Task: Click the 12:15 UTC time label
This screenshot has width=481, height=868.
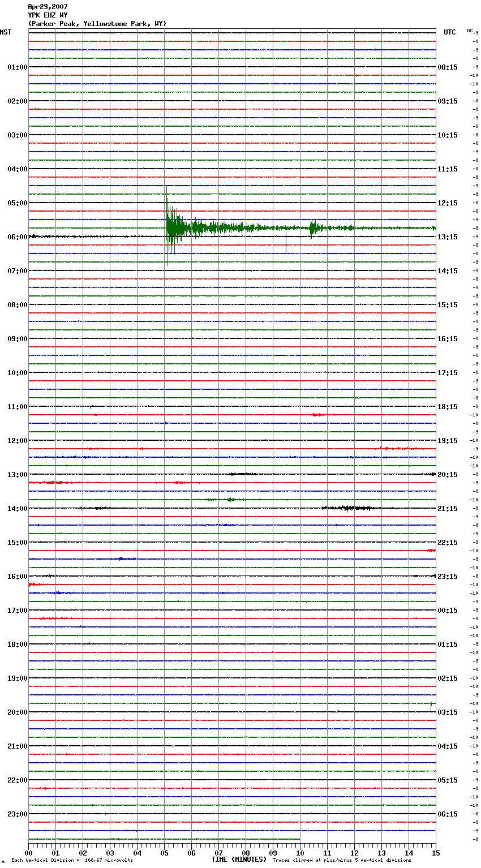Action: click(448, 203)
